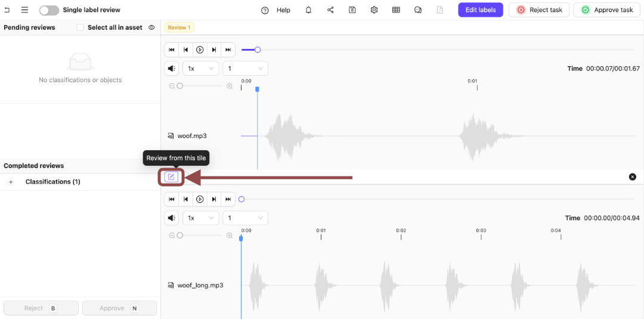Step back one frame on woof_long.mp3 player
This screenshot has height=319, width=644.
[x=185, y=199]
